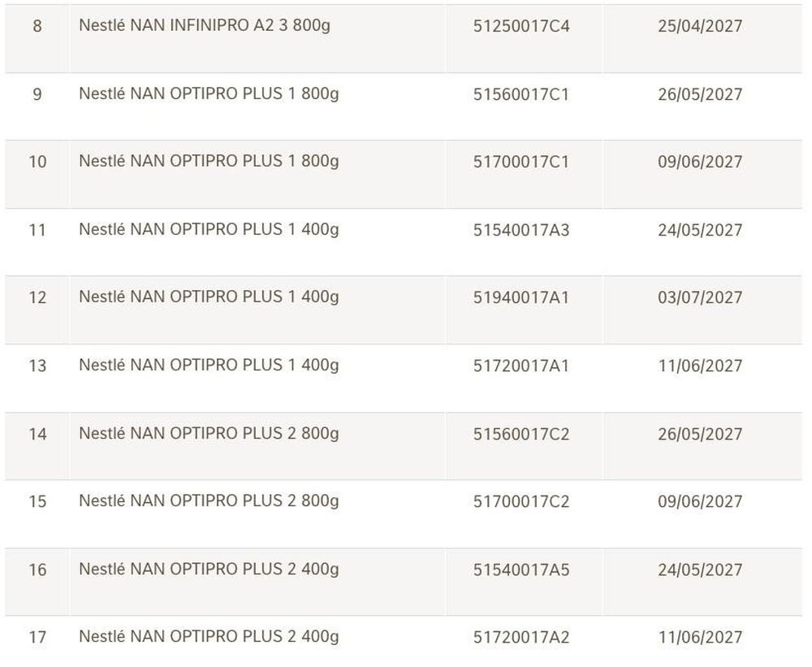Click the expiry date 25/04/2027
This screenshot has width=812, height=667.
click(x=700, y=26)
